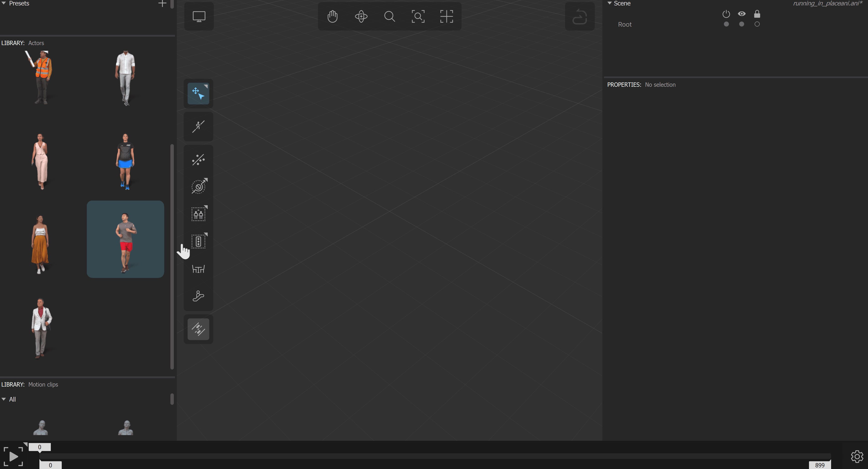This screenshot has width=868, height=469.
Task: Select the standing crowd area tool
Action: 198,214
